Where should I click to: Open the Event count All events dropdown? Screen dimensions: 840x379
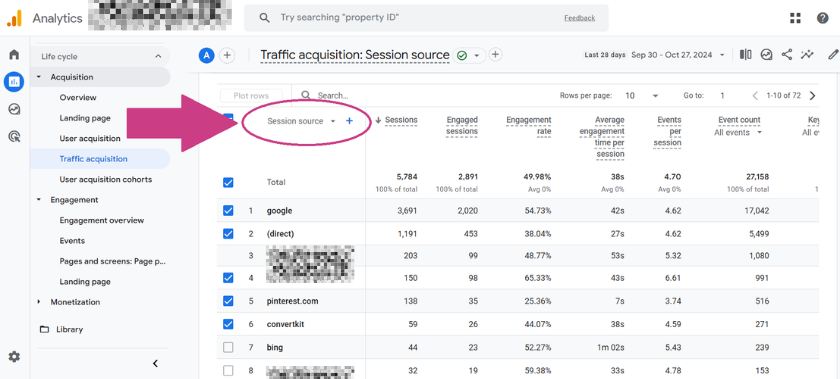[x=738, y=132]
